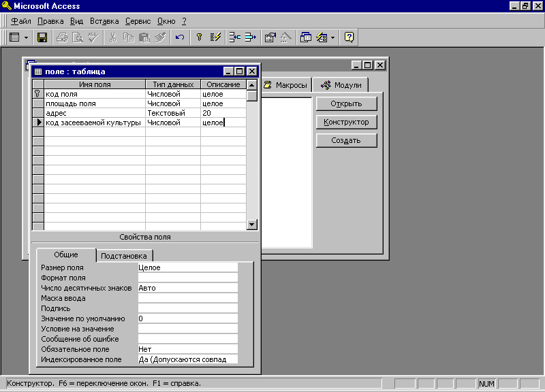Screen dimensions: 545x392
Task: Click the Формат поля input box
Action: point(188,278)
